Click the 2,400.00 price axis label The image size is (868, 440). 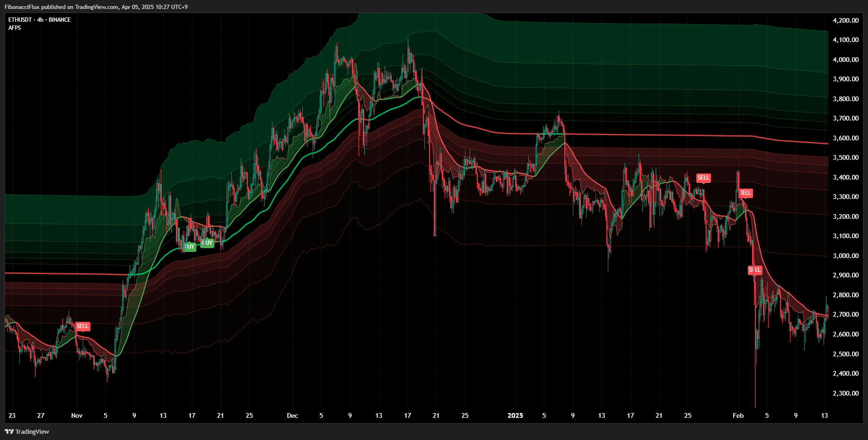click(846, 373)
